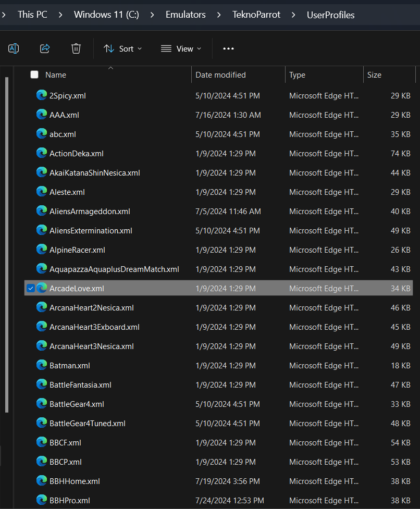Click the Edge icon of AliensExtermination.xml

(x=42, y=230)
